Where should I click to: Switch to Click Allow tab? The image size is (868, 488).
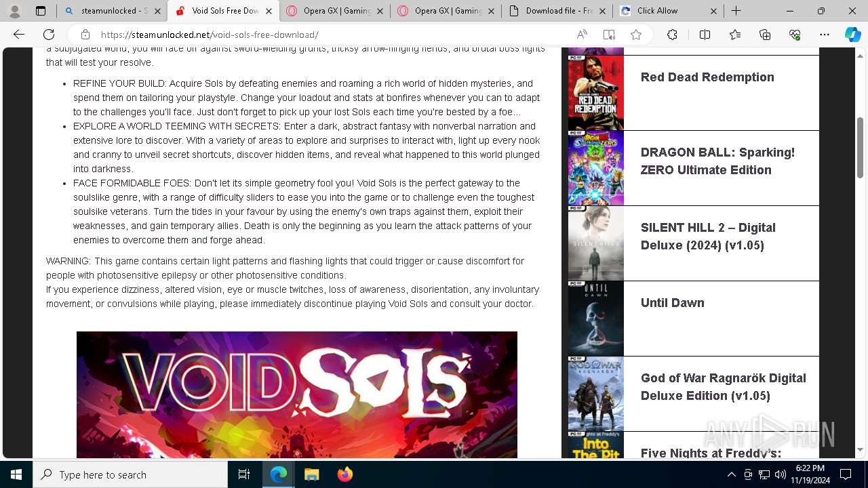point(669,11)
